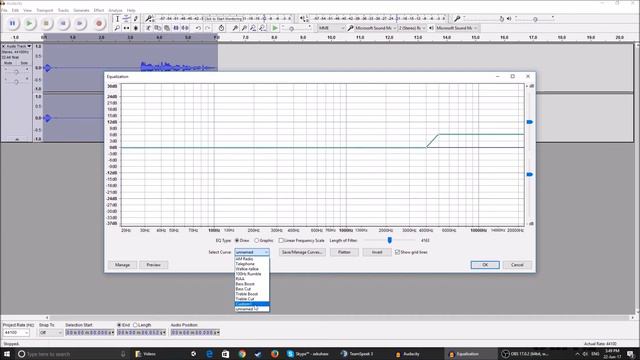Click the Paste icon in edit toolbar
Viewport: 640px width, 360px height.
point(167,28)
